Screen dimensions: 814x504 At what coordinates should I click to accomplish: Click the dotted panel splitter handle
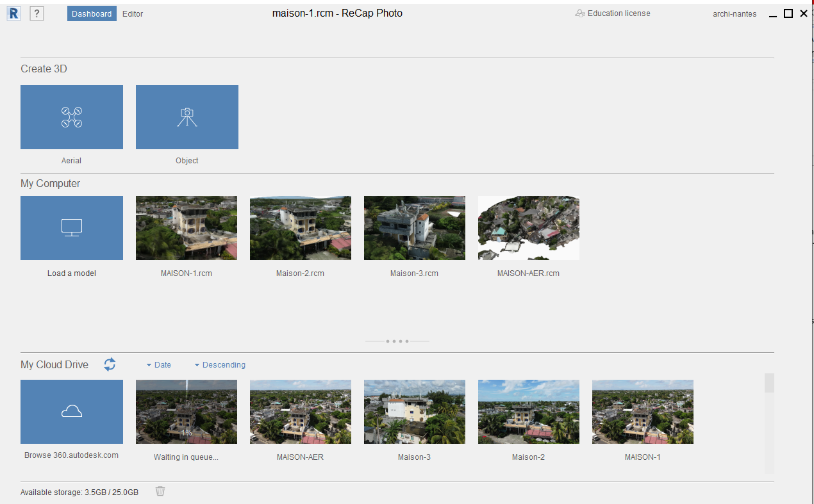(x=397, y=341)
